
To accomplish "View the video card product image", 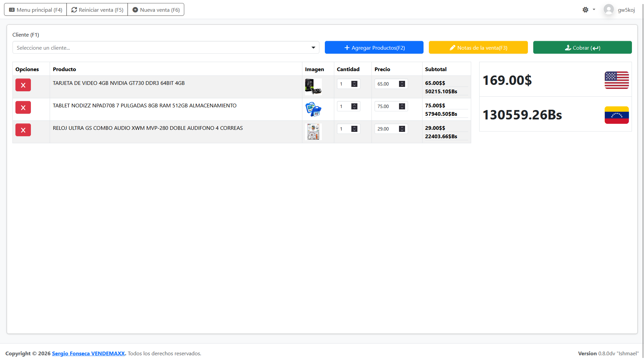I will pyautogui.click(x=313, y=87).
